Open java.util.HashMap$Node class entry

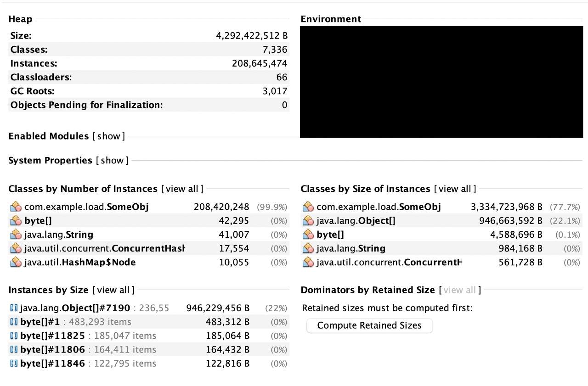click(80, 263)
